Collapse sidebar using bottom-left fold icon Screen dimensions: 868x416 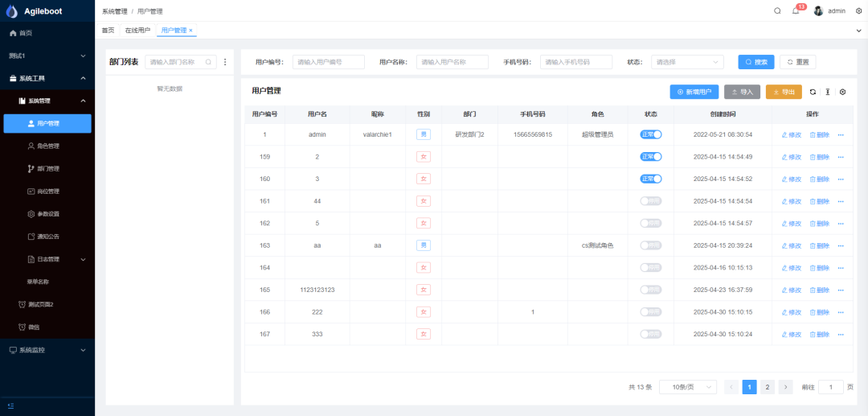coord(11,406)
